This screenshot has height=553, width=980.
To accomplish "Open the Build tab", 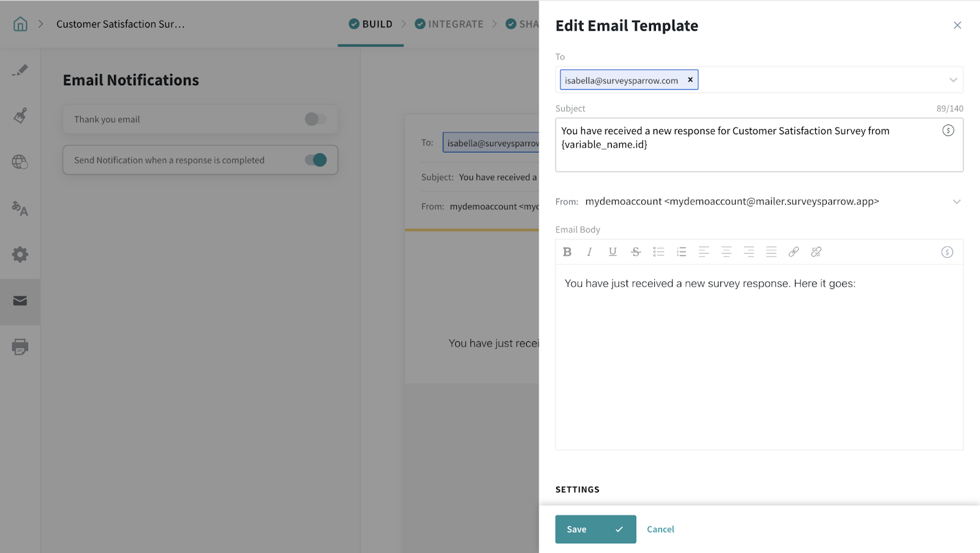I will 371,24.
